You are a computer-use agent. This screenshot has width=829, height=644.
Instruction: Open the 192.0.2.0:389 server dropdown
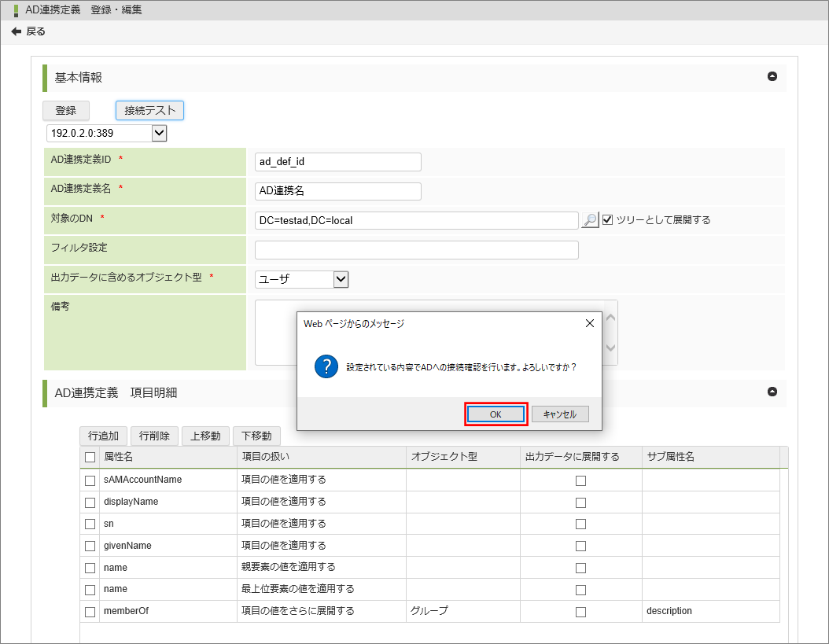tap(159, 134)
